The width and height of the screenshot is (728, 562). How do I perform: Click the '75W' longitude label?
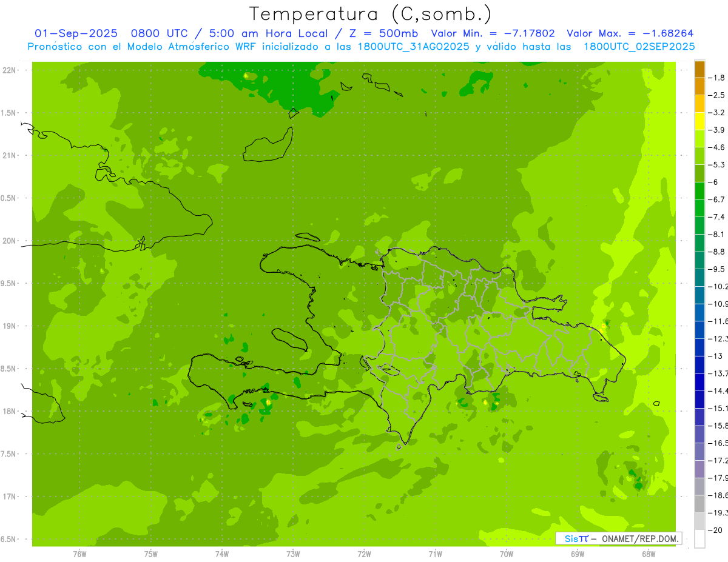(x=150, y=554)
